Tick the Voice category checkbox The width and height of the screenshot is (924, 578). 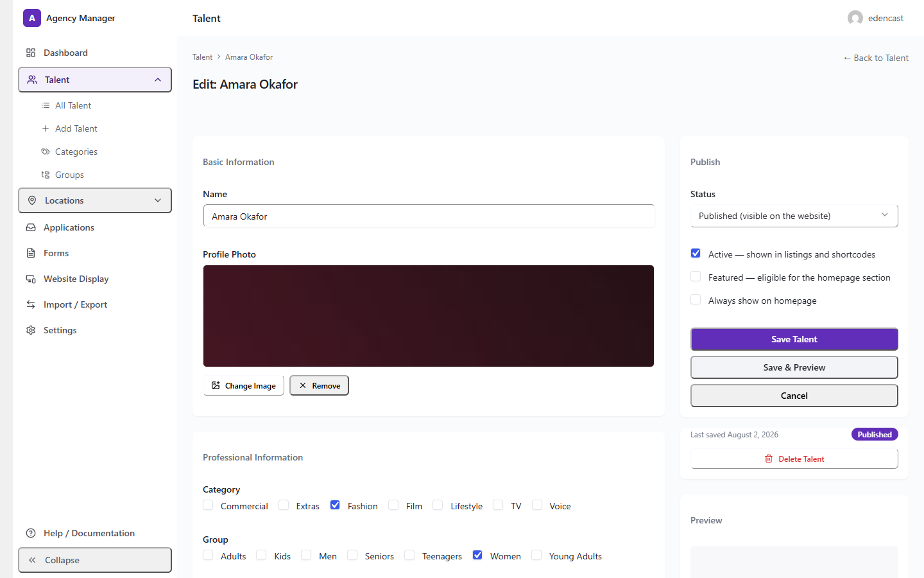(x=537, y=505)
